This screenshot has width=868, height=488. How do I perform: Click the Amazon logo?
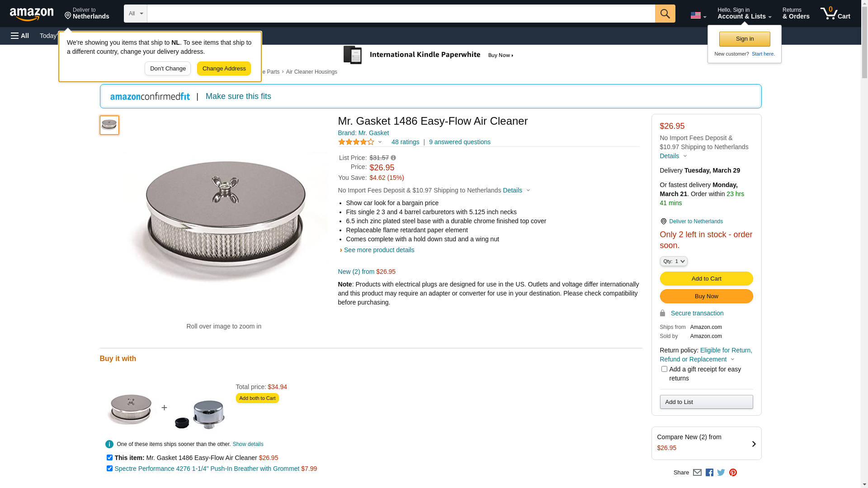point(32,14)
